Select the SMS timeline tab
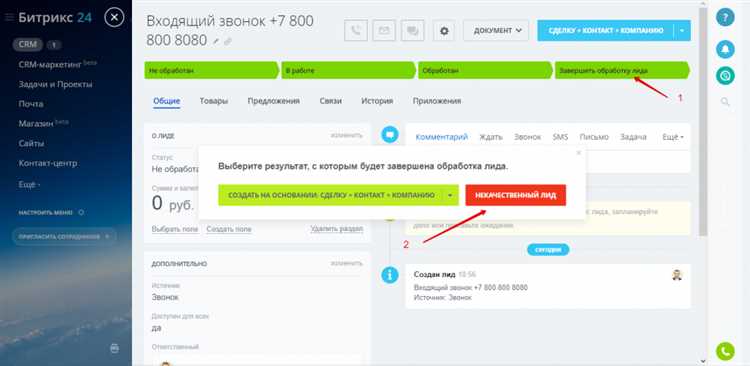 (560, 137)
